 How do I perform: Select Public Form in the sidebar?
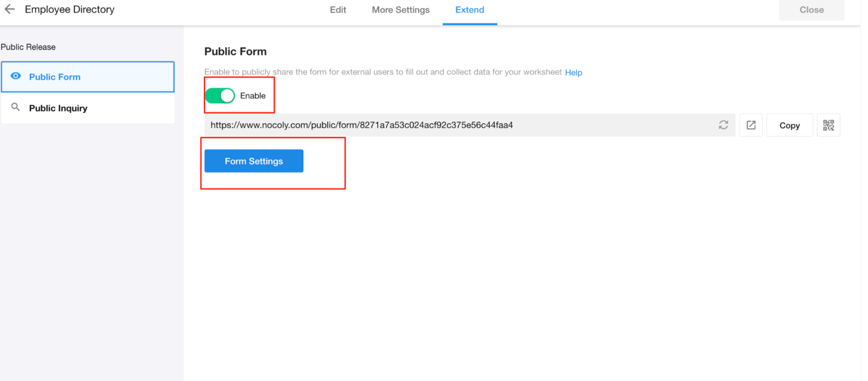pos(55,77)
